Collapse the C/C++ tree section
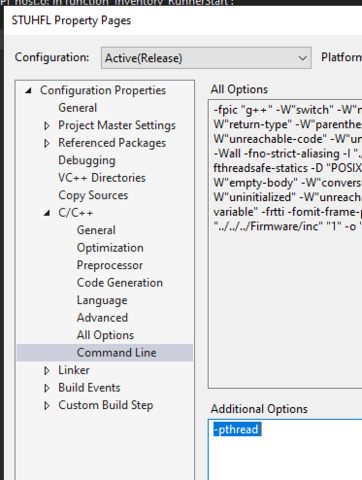The height and width of the screenshot is (480, 362). [x=47, y=213]
